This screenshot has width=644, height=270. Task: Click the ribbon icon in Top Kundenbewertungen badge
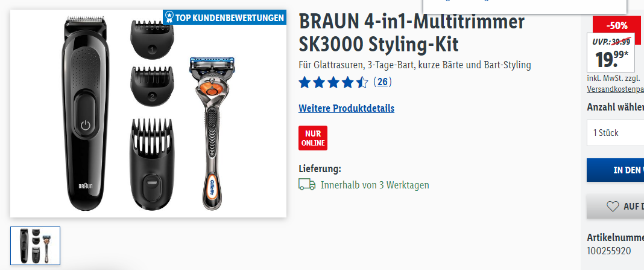click(x=168, y=18)
